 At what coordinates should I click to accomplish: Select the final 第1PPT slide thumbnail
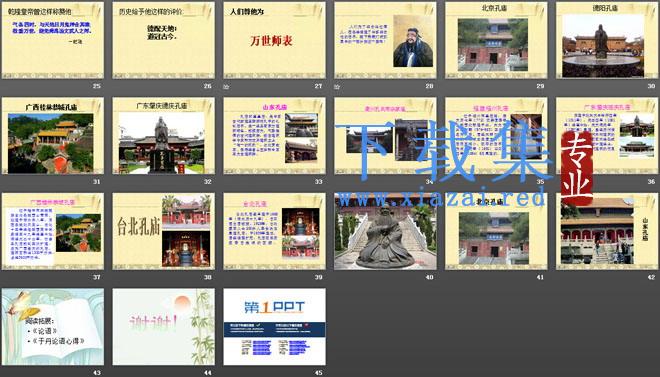point(274,327)
